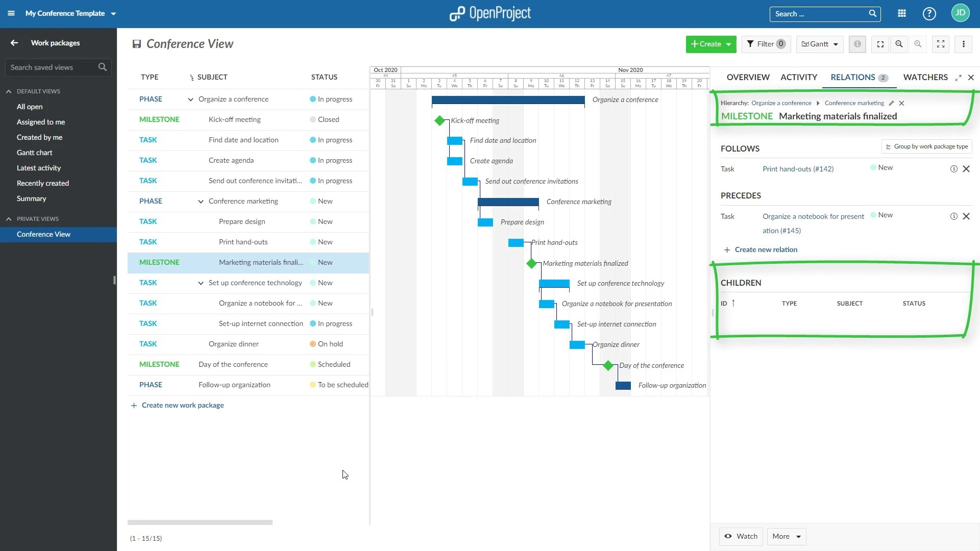Click the green Create button
The width and height of the screenshot is (980, 551).
(710, 44)
